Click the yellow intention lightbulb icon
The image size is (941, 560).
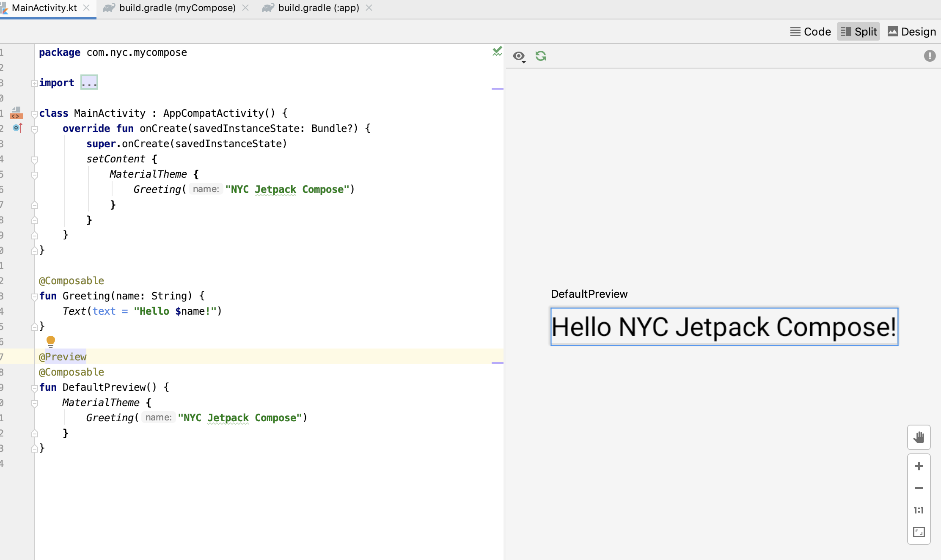click(x=51, y=340)
